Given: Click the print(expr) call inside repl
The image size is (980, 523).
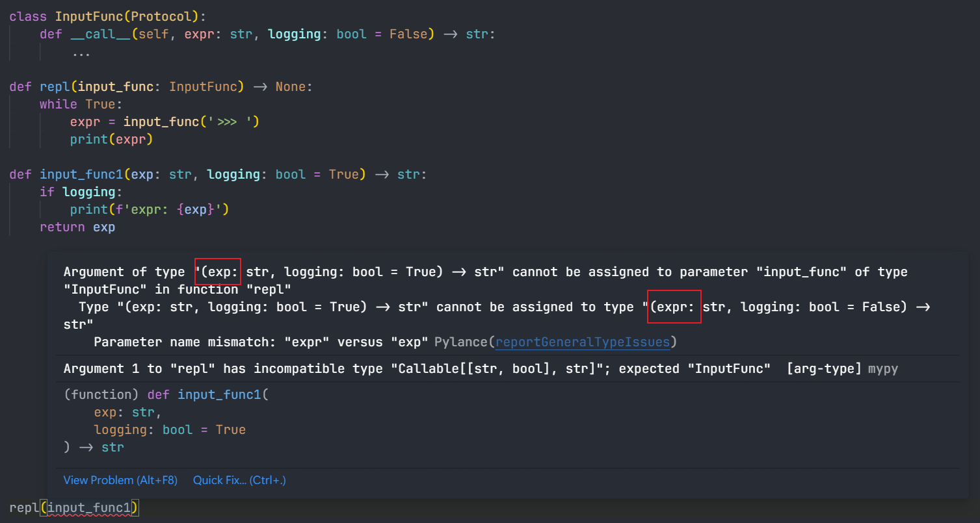Looking at the screenshot, I should 111,139.
